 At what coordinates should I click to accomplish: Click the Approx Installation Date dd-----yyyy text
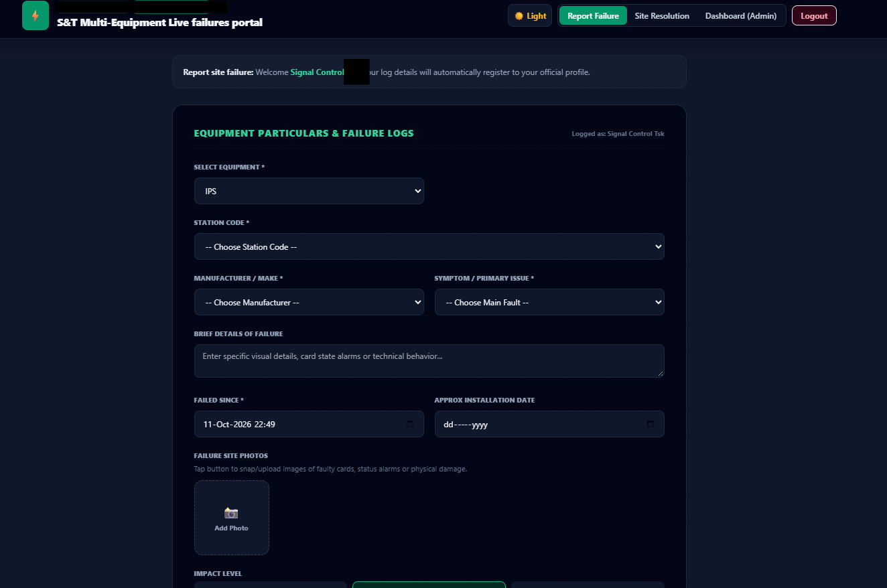point(466,424)
